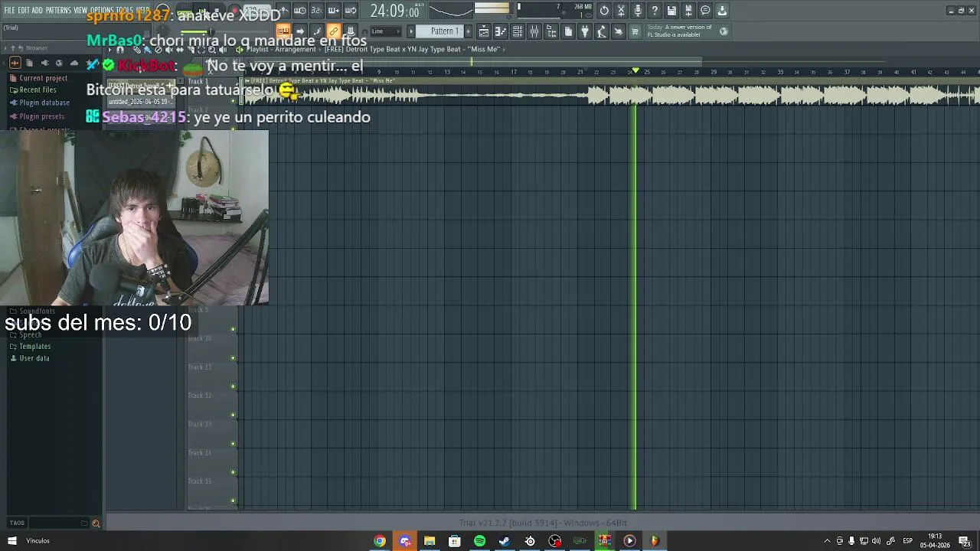Select the browser cloud tab icon
This screenshot has width=980, height=551.
[x=73, y=63]
